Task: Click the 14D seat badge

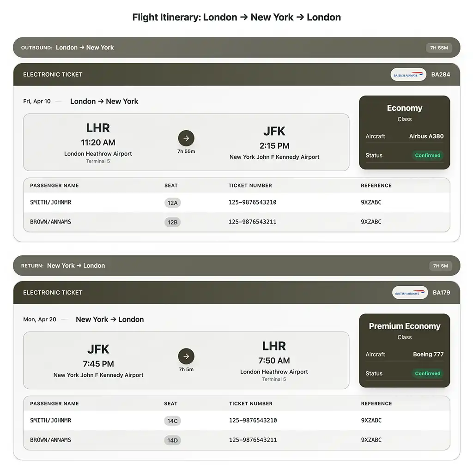Action: click(x=172, y=440)
